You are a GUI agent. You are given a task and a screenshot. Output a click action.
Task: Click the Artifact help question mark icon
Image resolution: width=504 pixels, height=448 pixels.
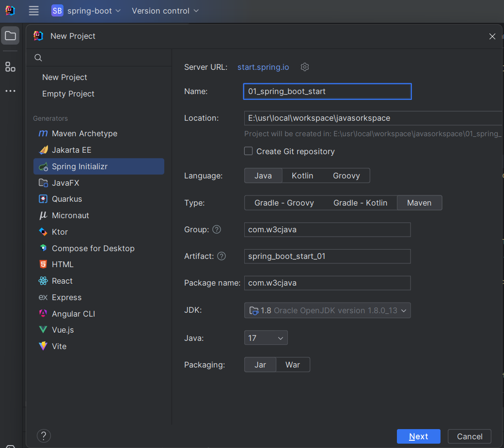click(221, 256)
